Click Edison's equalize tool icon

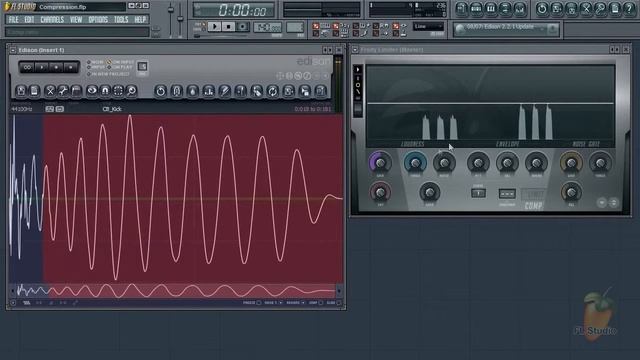click(x=209, y=91)
